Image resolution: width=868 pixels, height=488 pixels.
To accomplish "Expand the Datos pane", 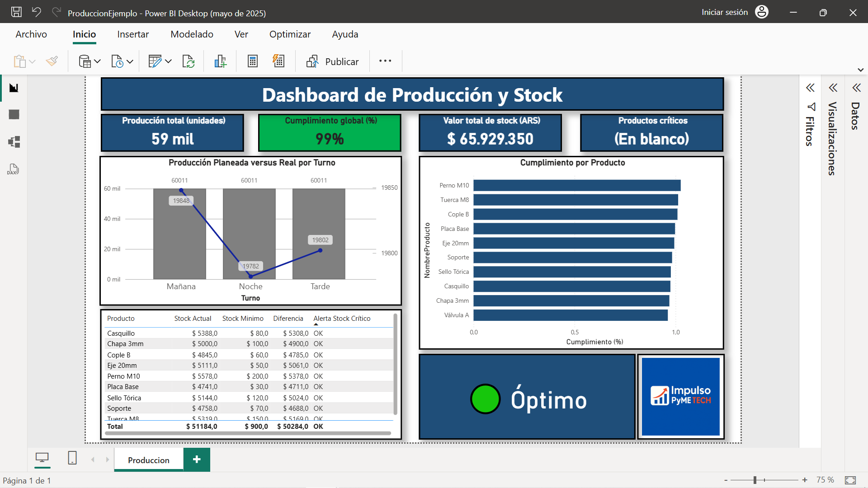I will pyautogui.click(x=857, y=88).
